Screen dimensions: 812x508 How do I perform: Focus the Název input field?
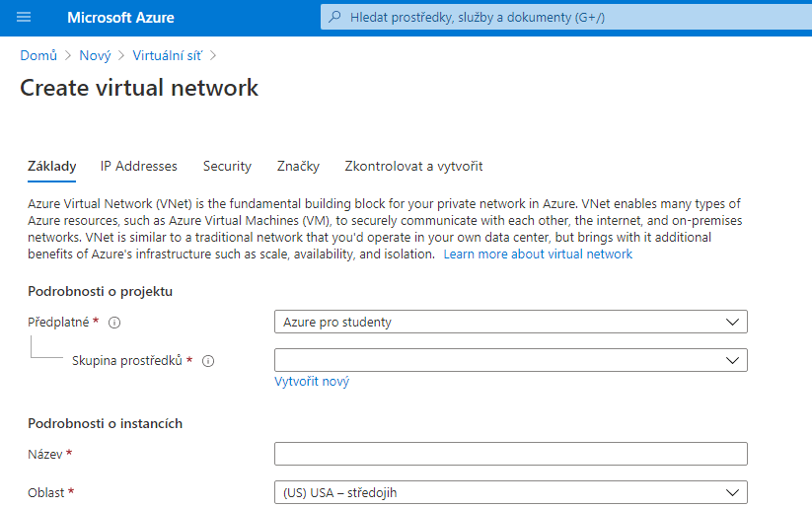coord(510,454)
